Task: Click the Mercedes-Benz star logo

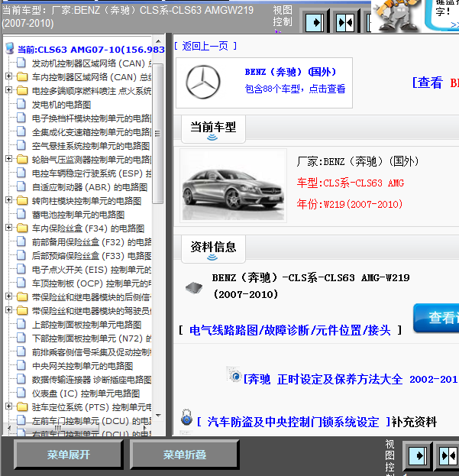Action: point(203,83)
